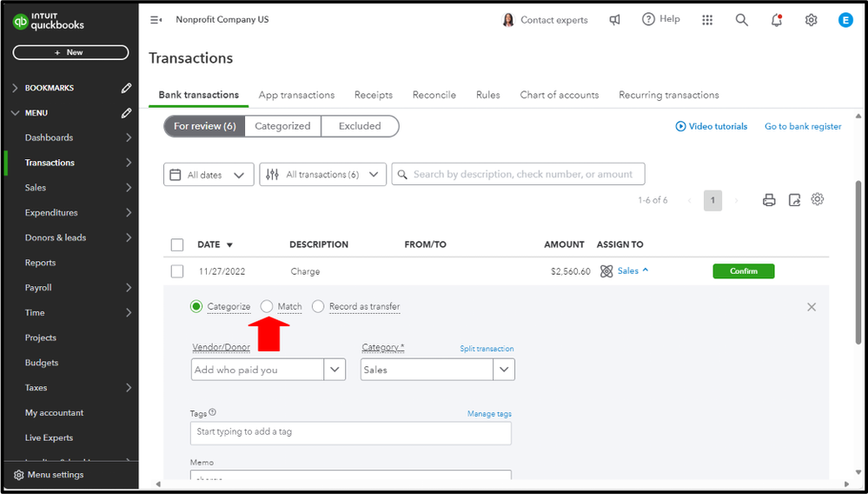
Task: Click page 1 pagination button
Action: pyautogui.click(x=713, y=201)
